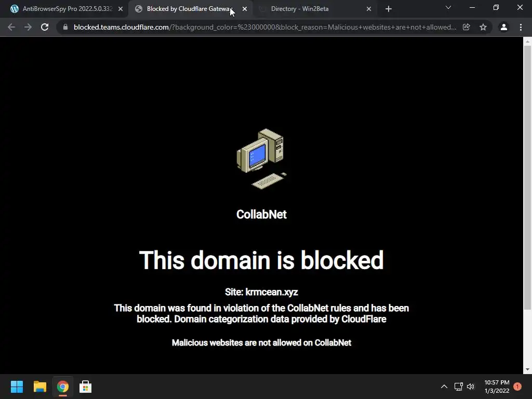This screenshot has width=532, height=399.
Task: Click 'Malicious websites are not allowed' text
Action: tap(261, 343)
